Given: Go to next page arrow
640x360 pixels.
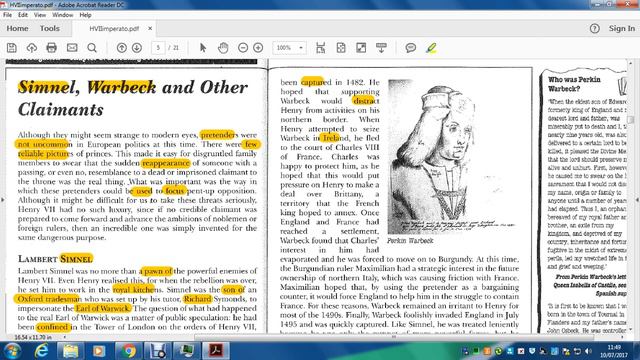Looking at the screenshot, I should [137, 48].
